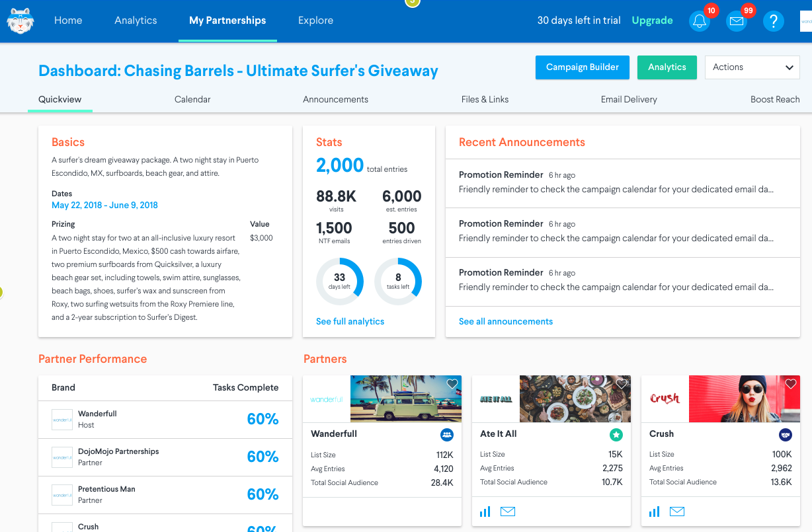The image size is (812, 532).
Task: Open the Campaign Builder button
Action: [x=583, y=67]
